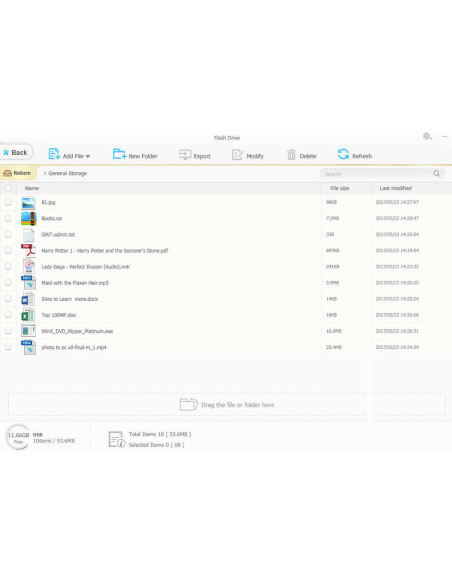Select the file name Books.rar

click(52, 218)
